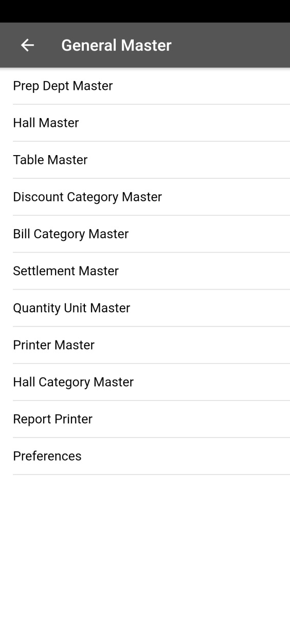This screenshot has width=290, height=644.
Task: Click the General Master title text
Action: tap(116, 45)
